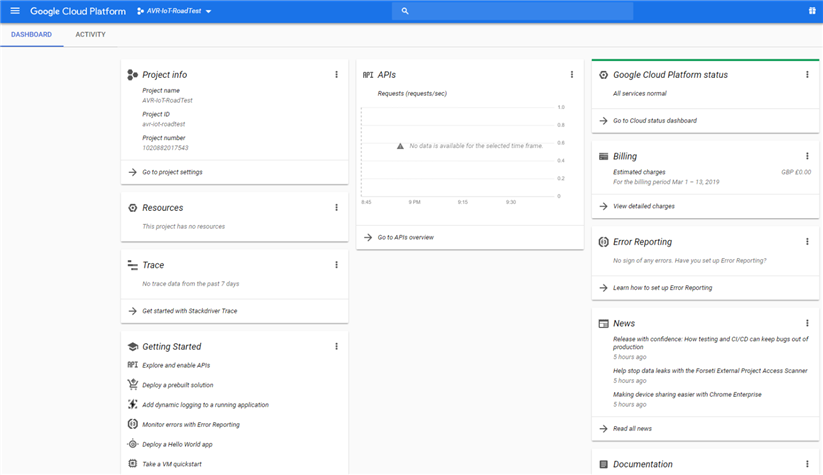
Task: Open Project info card options menu
Action: [336, 75]
